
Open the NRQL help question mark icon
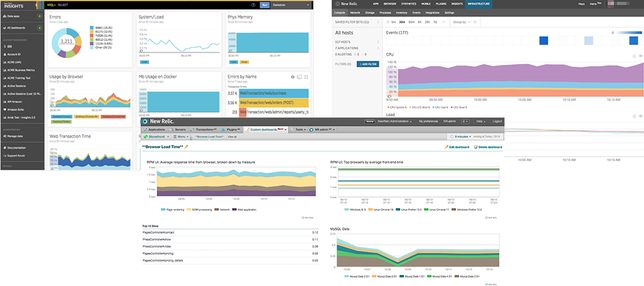252,4
